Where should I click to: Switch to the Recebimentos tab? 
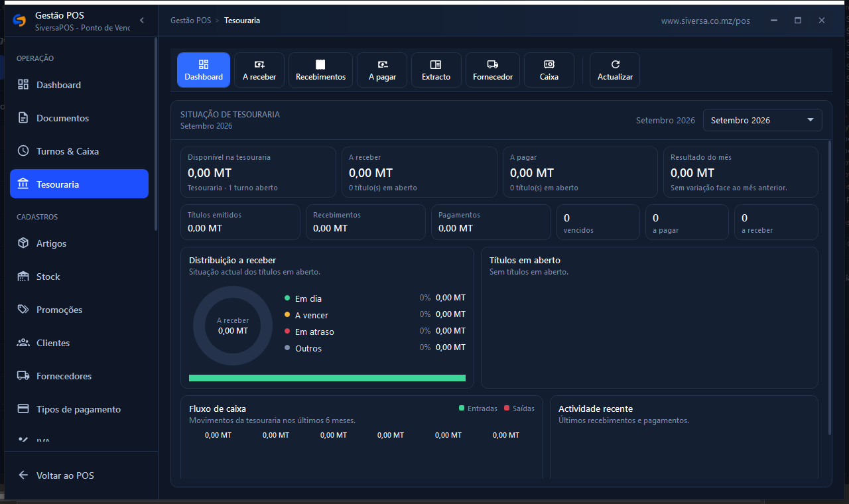tap(320, 70)
